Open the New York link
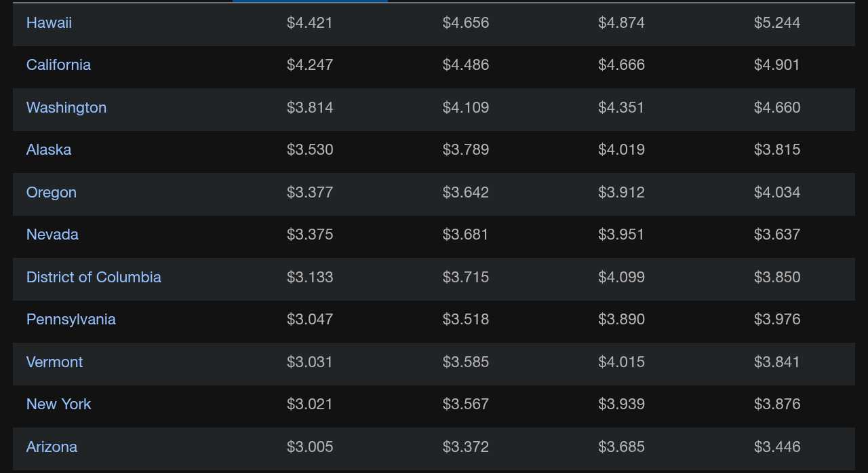Image resolution: width=868 pixels, height=473 pixels. pos(58,404)
